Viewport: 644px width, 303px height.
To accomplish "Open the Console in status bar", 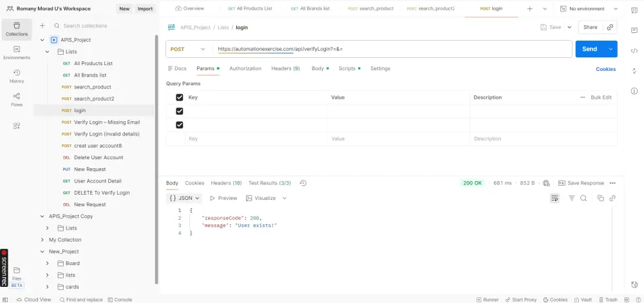I will click(x=120, y=300).
